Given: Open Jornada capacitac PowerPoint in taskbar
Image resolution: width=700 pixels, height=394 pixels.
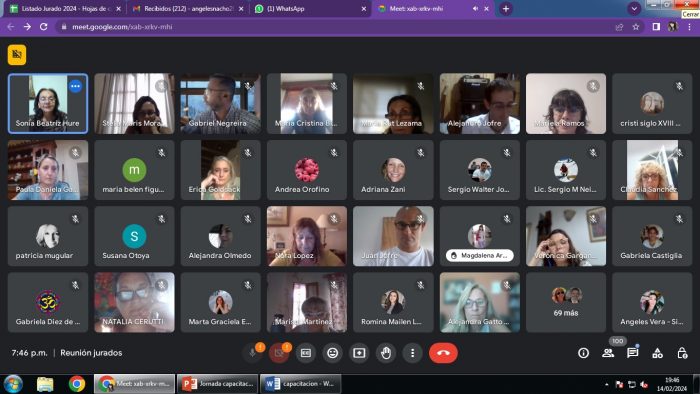Looking at the screenshot, I should pos(218,384).
